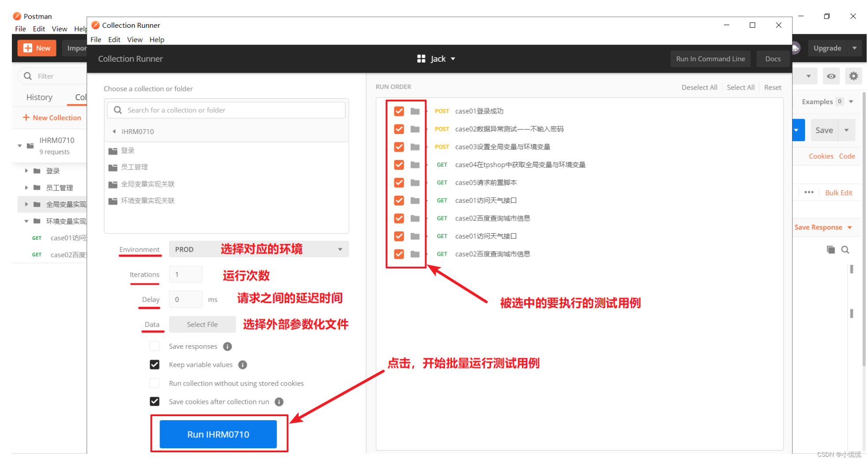
Task: Open View menu in Collection Runner
Action: point(135,40)
